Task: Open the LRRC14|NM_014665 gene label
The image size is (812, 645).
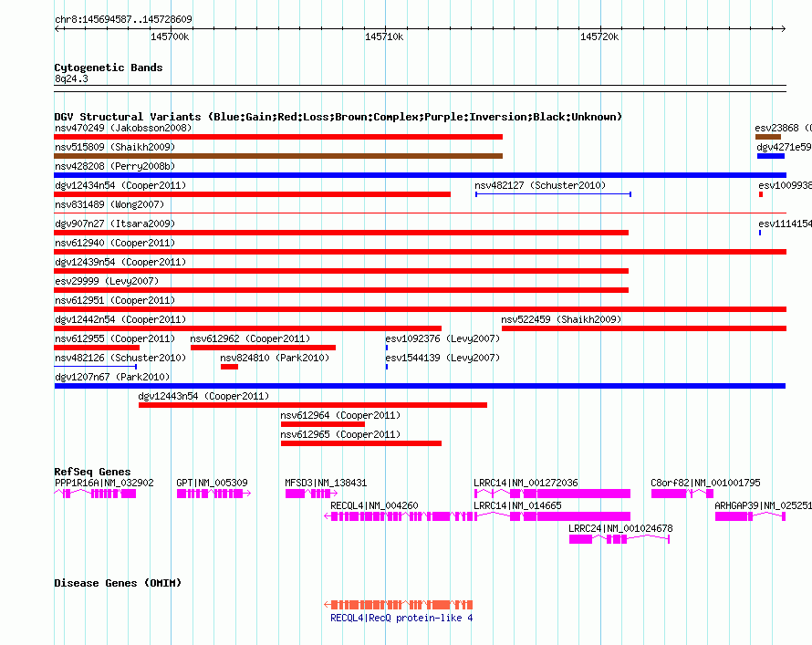Action: pyautogui.click(x=517, y=505)
